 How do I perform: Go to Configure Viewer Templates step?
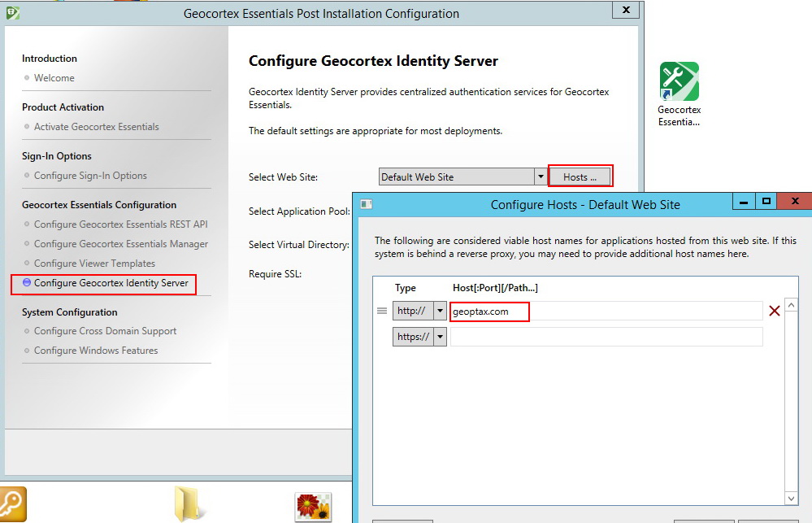[x=94, y=264]
